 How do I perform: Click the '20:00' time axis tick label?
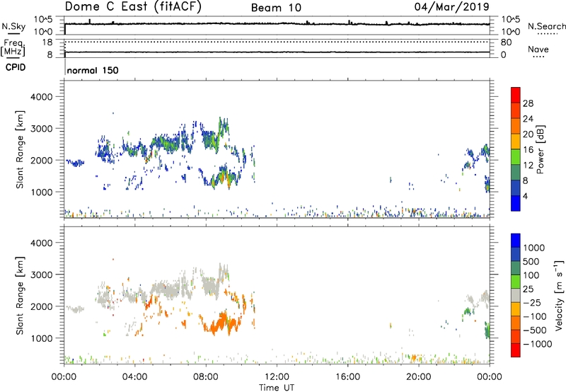click(x=419, y=377)
